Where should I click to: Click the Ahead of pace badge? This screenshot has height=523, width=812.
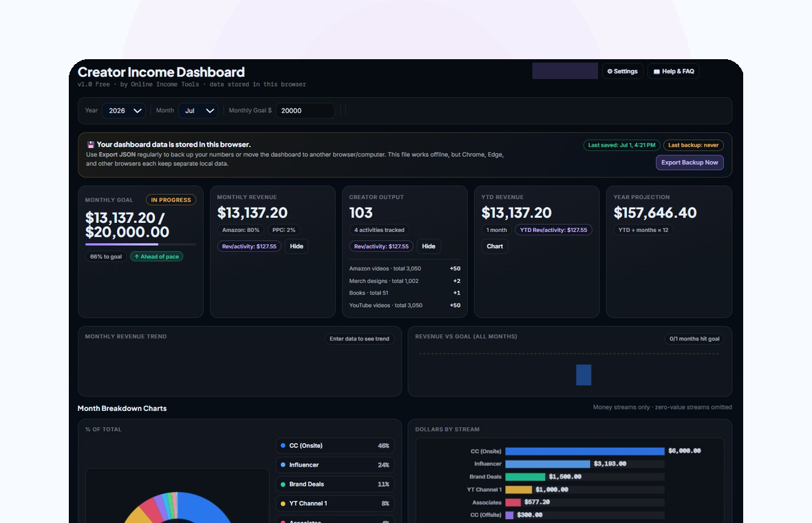pyautogui.click(x=156, y=256)
